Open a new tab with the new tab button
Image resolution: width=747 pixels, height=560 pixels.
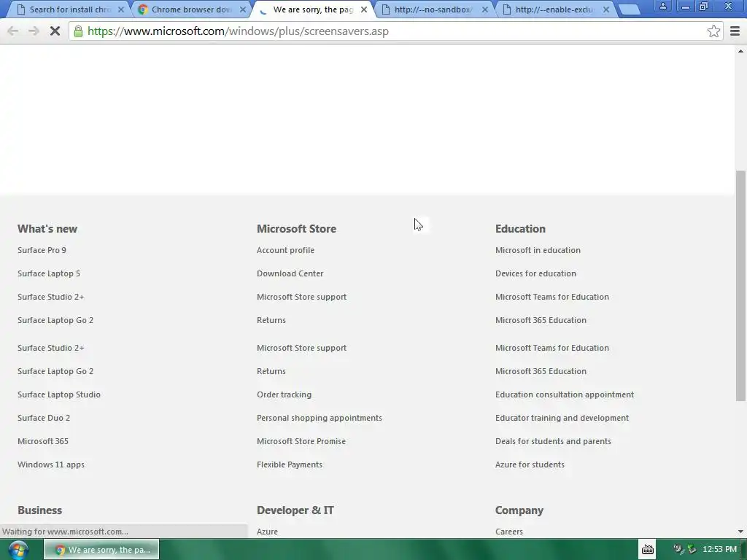click(x=630, y=9)
